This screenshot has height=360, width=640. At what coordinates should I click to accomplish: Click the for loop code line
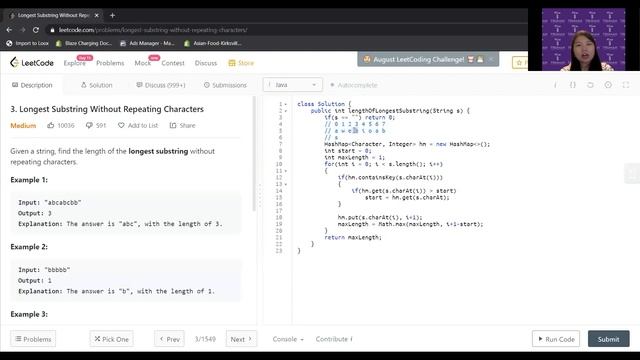[383, 164]
